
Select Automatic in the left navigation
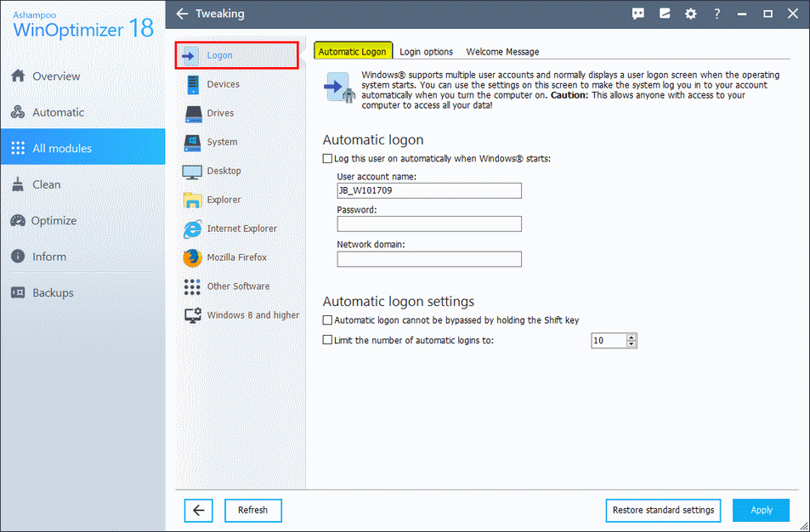pos(82,112)
